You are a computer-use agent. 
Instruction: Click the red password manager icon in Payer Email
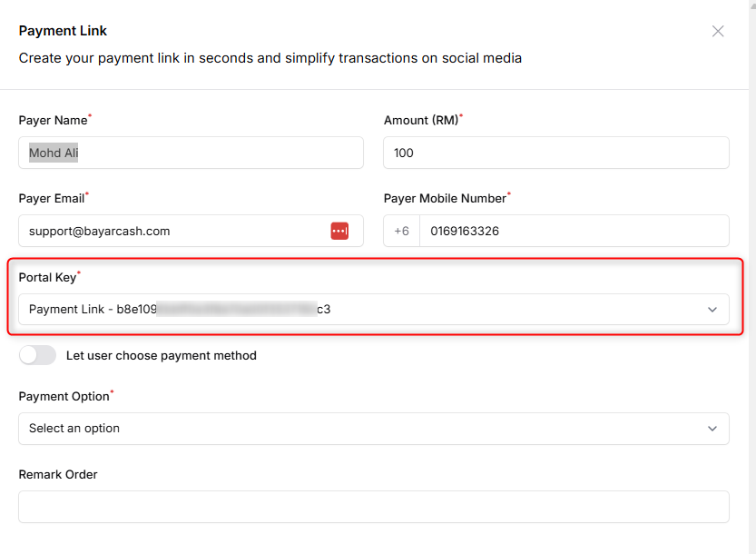point(339,231)
